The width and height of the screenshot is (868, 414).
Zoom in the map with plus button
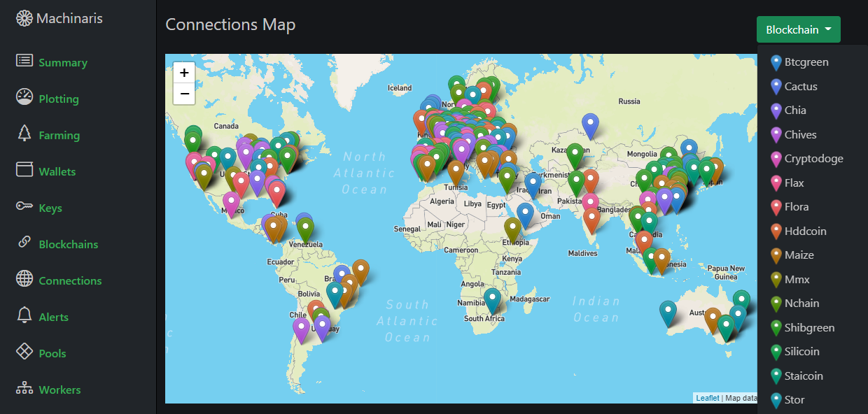click(x=184, y=73)
